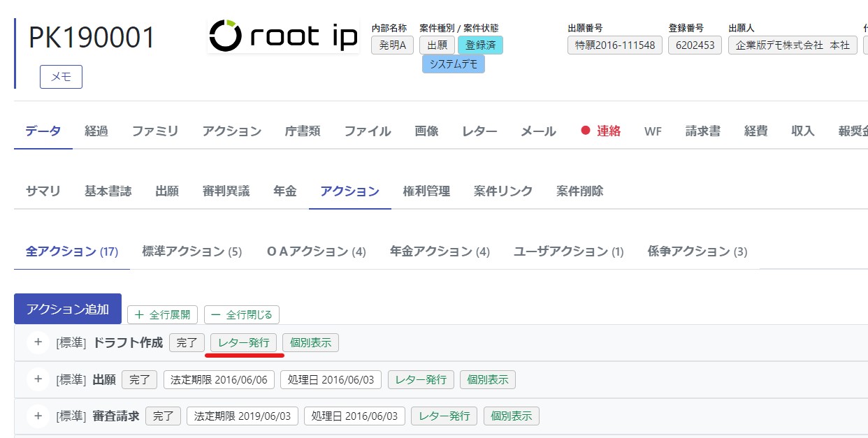
Task: Click applicant 企業版デモ株式会社 本社
Action: 793,45
